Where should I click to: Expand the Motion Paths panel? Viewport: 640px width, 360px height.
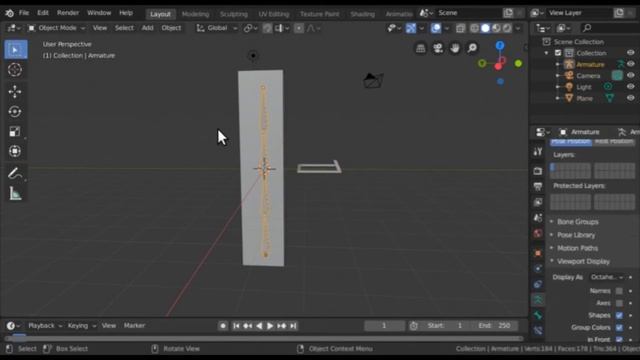click(x=577, y=248)
